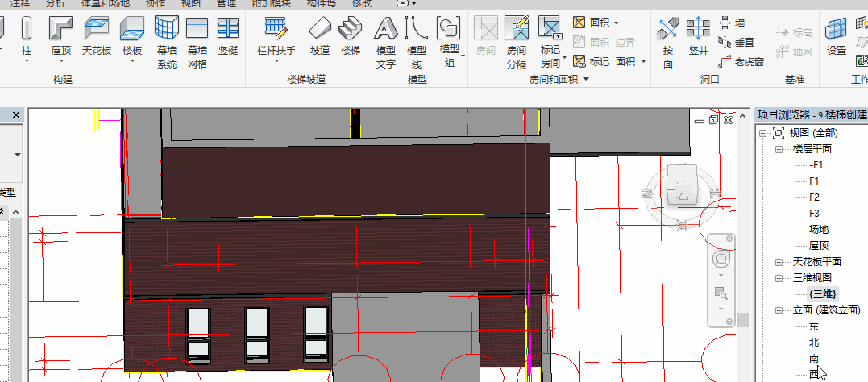This screenshot has height=382, width=868.
Task: Select the 墙 wall opening tool
Action: (731, 23)
